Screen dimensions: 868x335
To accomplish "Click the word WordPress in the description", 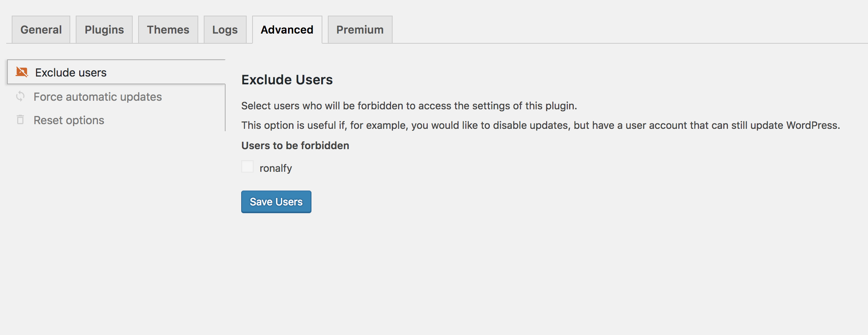I will pos(813,125).
